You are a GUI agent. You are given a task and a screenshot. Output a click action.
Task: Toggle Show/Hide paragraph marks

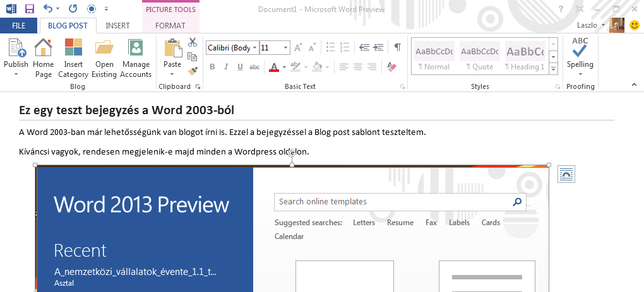click(397, 47)
